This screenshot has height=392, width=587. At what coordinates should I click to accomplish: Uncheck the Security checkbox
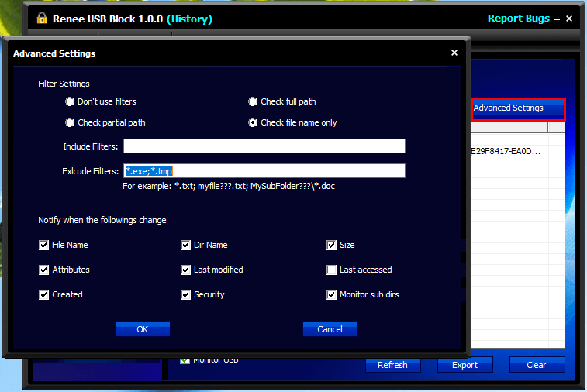pos(186,294)
